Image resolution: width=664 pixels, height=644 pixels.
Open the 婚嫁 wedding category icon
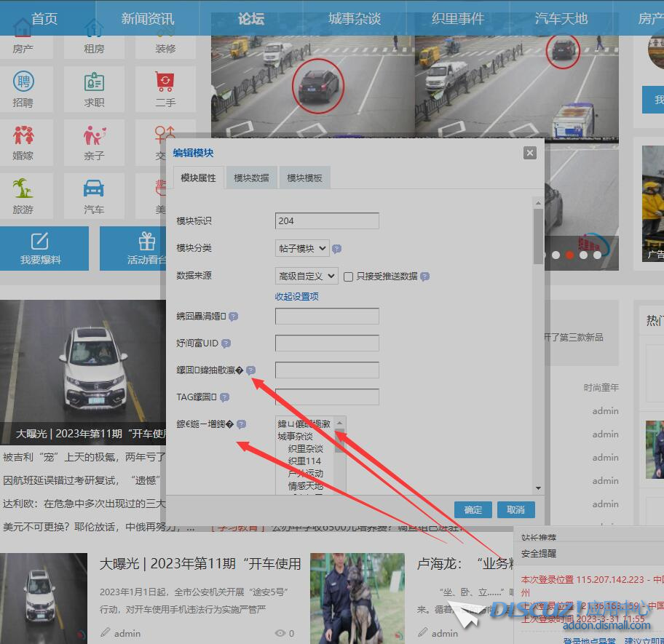23,135
